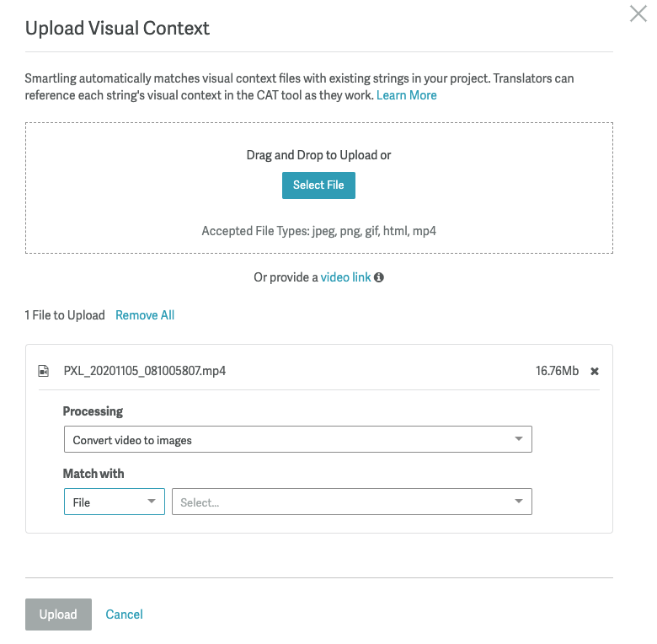
Task: Click the arrow on the File dropdown
Action: point(152,502)
